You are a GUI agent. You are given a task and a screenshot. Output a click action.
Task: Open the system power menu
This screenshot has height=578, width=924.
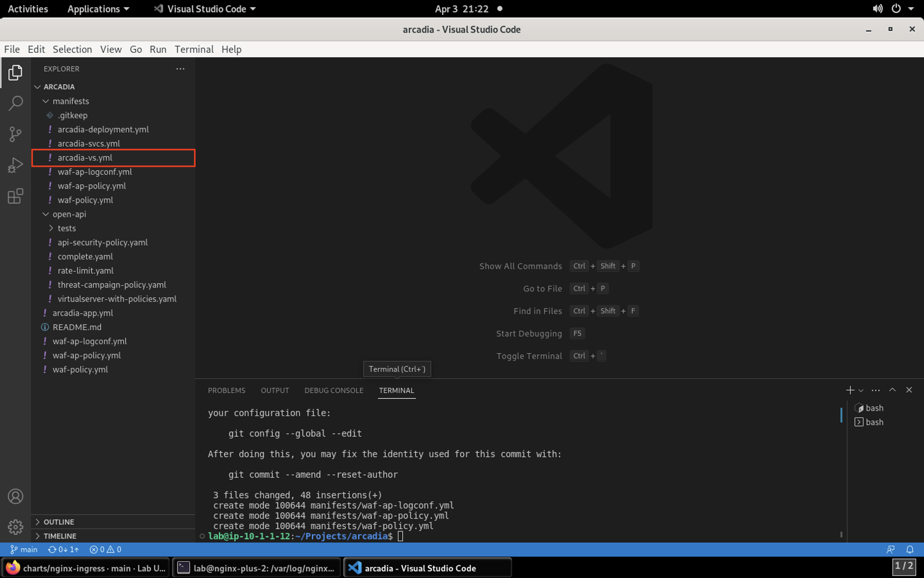[896, 9]
